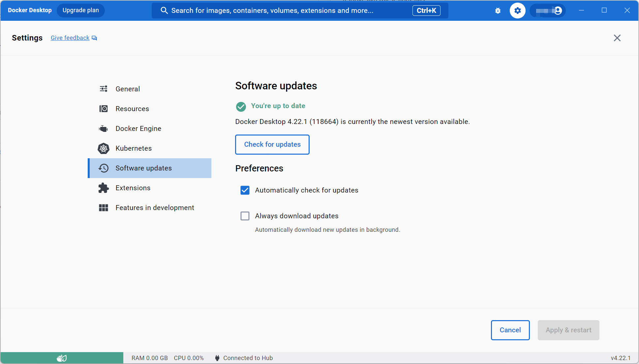Click the v4.22.1 version label
Image resolution: width=639 pixels, height=364 pixels.
tap(621, 358)
